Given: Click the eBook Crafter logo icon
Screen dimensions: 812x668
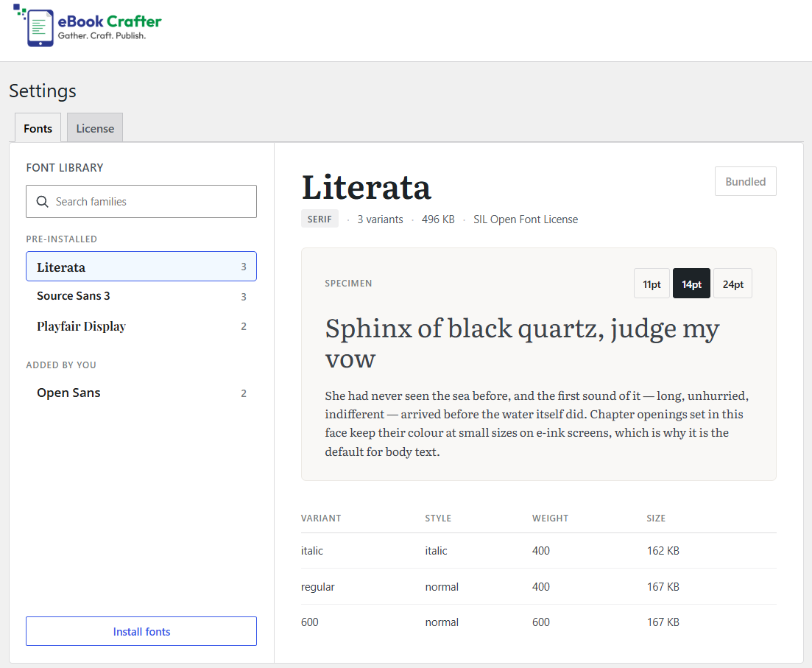Looking at the screenshot, I should pyautogui.click(x=34, y=25).
